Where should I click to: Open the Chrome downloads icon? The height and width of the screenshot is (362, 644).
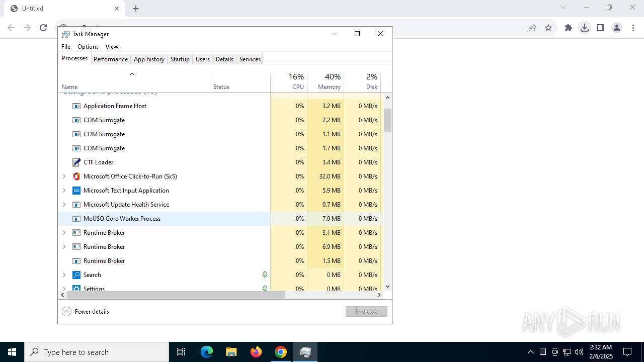[585, 28]
